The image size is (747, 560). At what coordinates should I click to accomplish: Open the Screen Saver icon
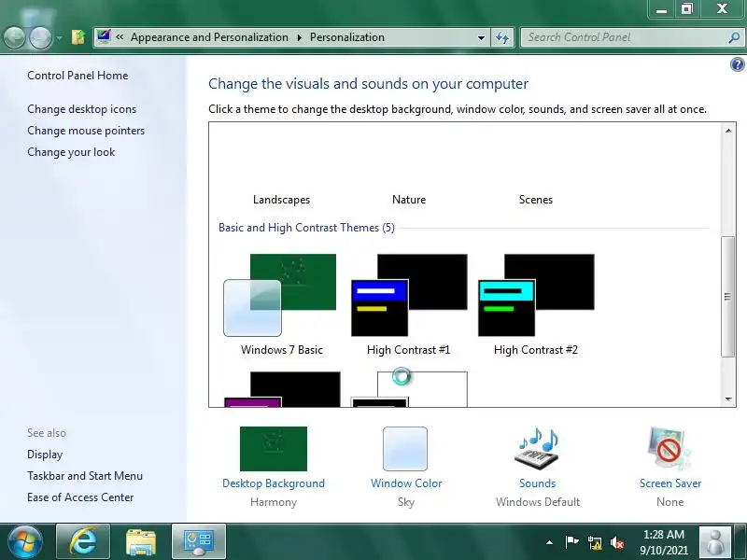(x=669, y=449)
